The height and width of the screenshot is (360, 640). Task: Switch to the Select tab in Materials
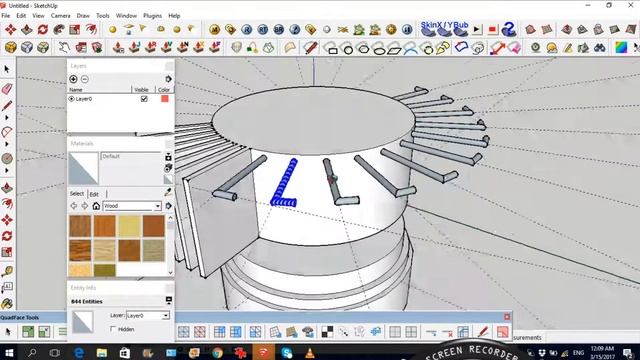77,194
